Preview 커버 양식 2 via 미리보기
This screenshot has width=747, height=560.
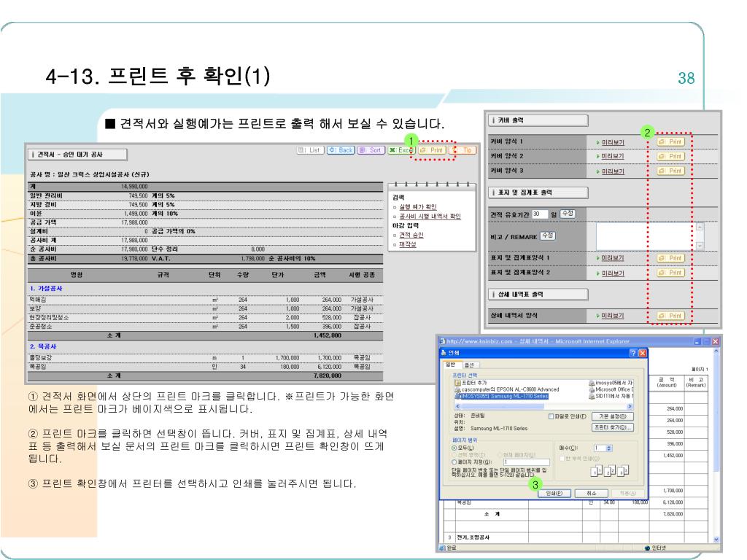point(612,156)
